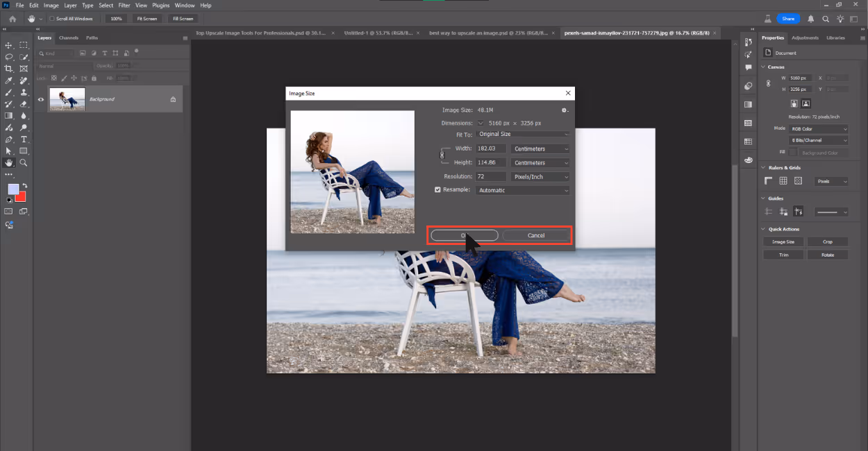Screen dimensions: 868x451
Task: Select the Eyedropper tool
Action: [x=9, y=80]
